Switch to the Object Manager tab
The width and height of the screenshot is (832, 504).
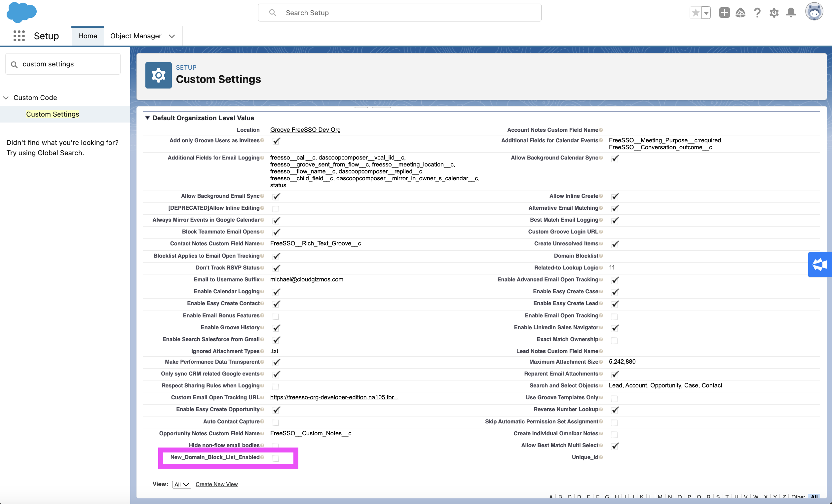tap(136, 36)
